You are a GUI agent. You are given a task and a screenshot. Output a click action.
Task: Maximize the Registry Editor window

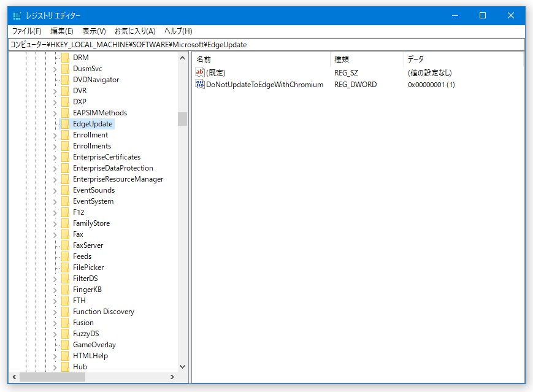(x=482, y=15)
